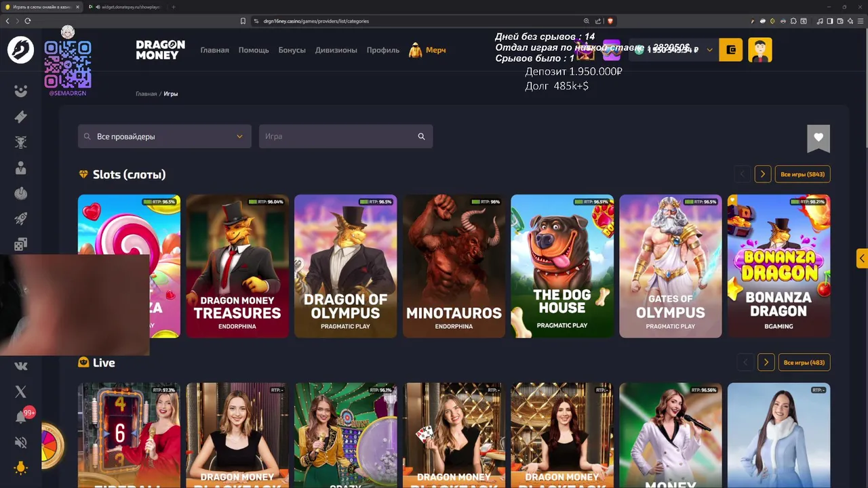Open the VK social link icon

point(21,366)
